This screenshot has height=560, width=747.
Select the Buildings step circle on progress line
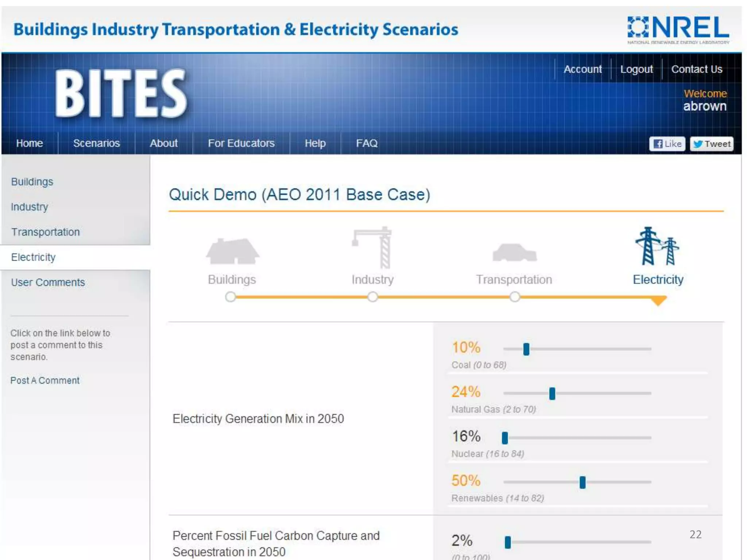(x=231, y=297)
